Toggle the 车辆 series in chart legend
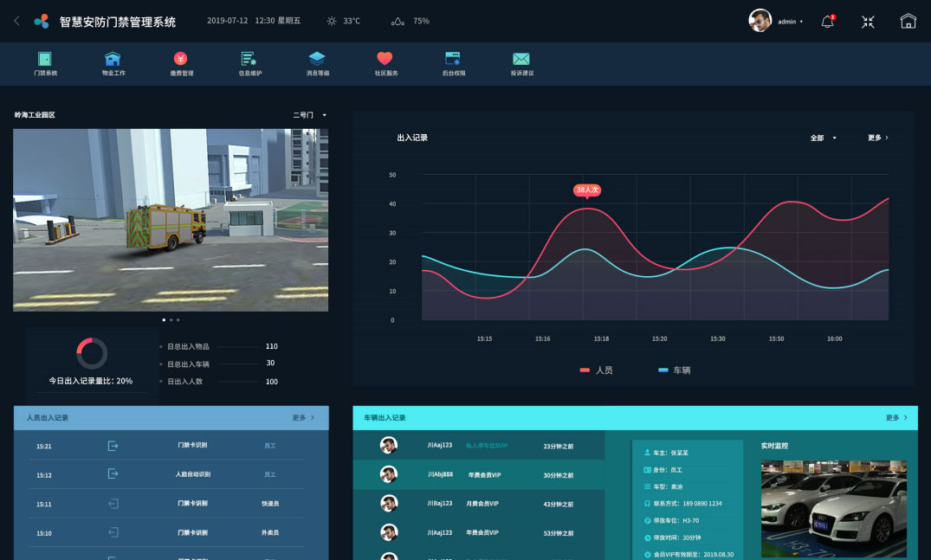Viewport: 931px width, 560px height. point(675,370)
